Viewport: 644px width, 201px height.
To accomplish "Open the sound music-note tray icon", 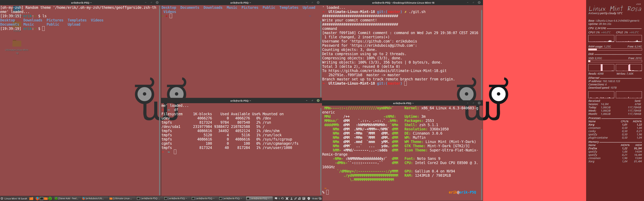I will [x=299, y=199].
